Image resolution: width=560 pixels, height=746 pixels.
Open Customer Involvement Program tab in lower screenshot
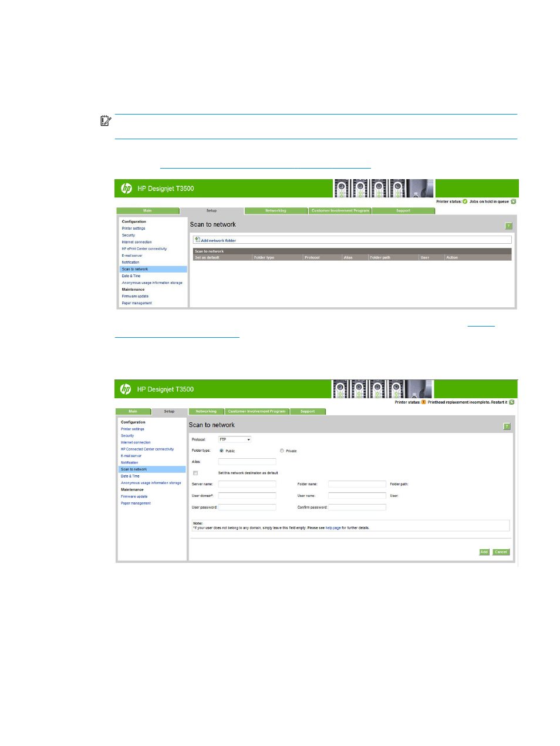tap(257, 412)
